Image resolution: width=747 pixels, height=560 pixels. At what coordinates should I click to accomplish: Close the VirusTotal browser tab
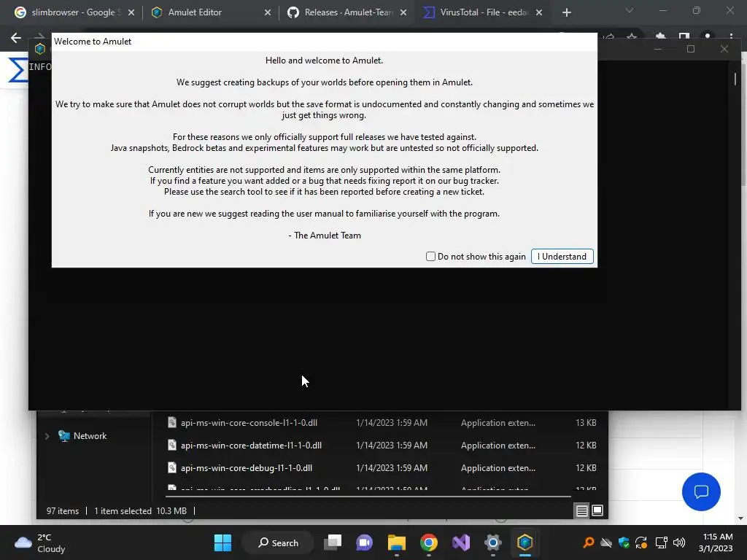click(539, 12)
